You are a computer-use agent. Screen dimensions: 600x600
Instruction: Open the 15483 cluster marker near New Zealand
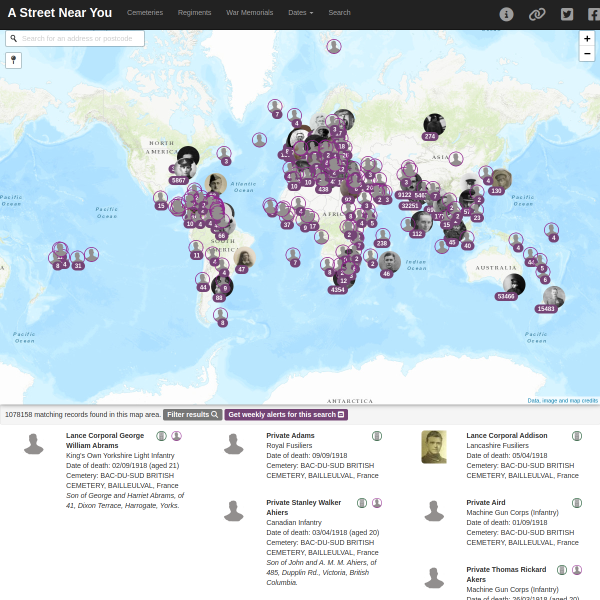click(546, 309)
